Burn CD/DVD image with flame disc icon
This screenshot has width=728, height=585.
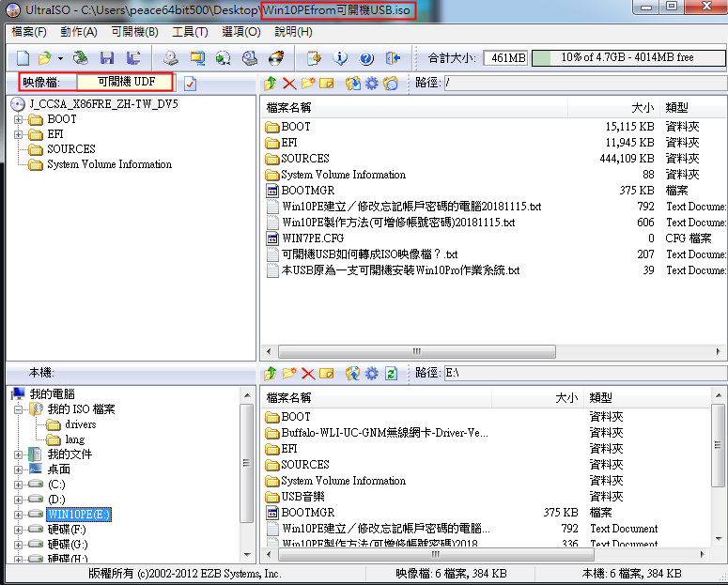[276, 58]
